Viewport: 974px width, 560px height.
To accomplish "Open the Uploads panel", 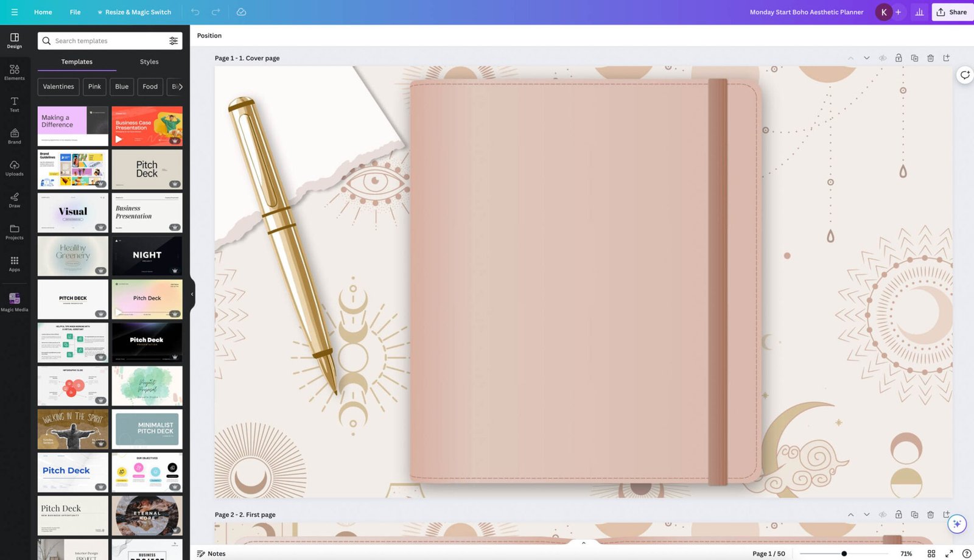I will click(15, 169).
